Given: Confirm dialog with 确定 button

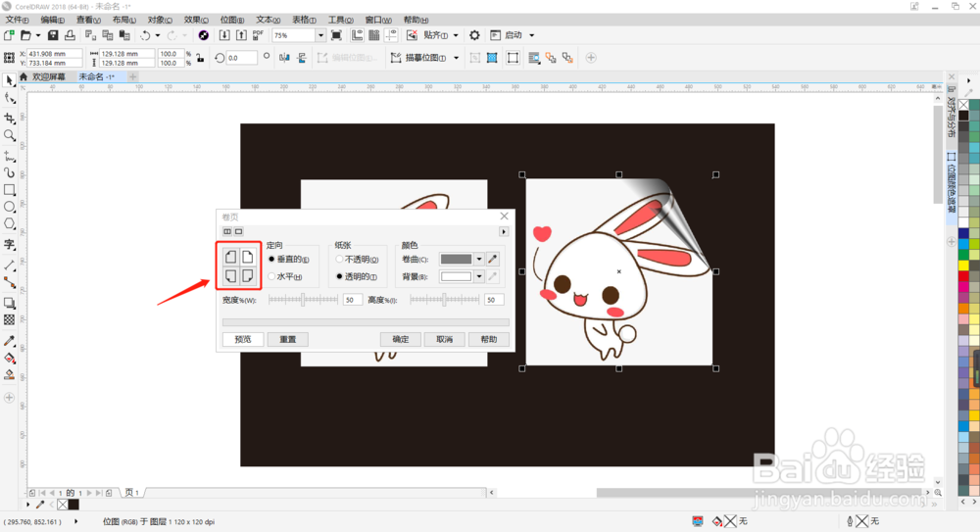Looking at the screenshot, I should click(400, 339).
